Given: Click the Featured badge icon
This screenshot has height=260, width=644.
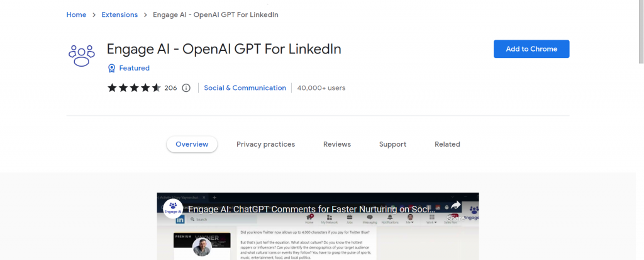Looking at the screenshot, I should point(111,68).
